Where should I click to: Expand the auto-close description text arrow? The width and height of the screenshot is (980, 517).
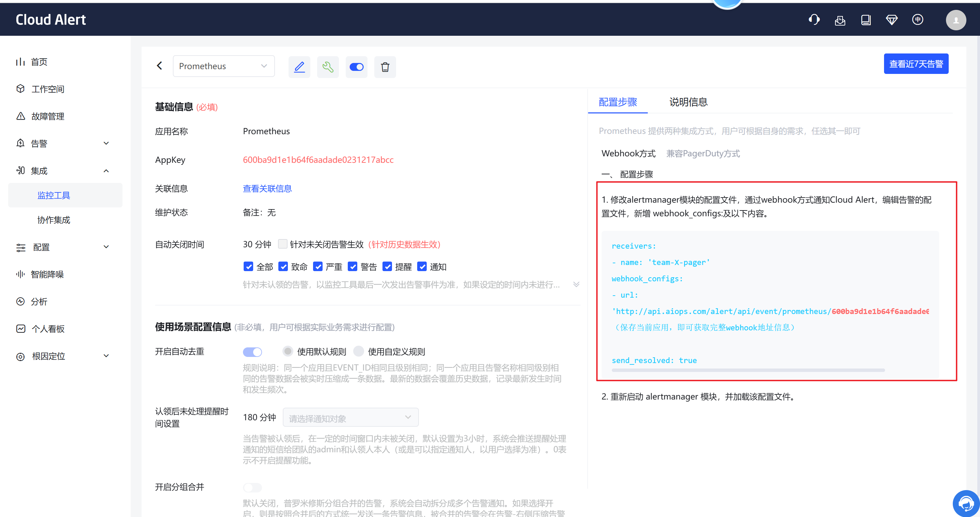pos(576,284)
